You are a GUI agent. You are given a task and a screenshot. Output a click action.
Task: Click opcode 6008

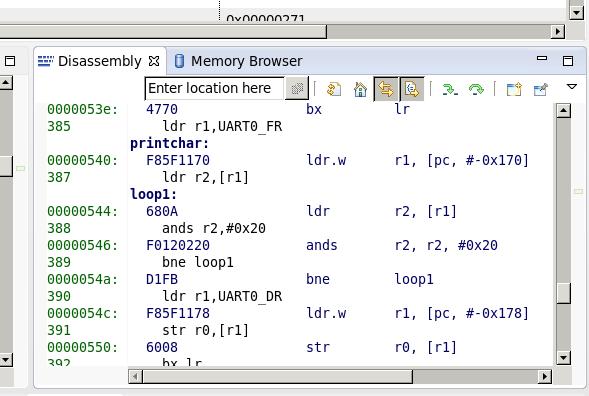[162, 347]
